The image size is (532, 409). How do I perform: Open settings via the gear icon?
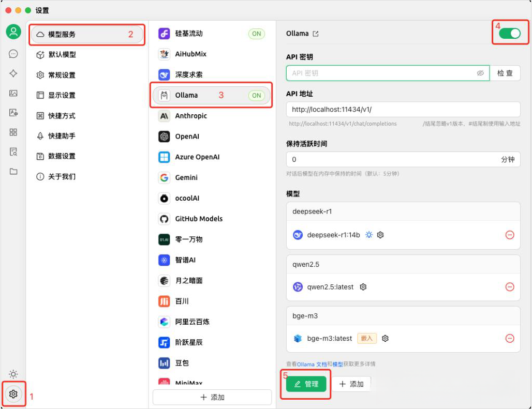click(13, 394)
